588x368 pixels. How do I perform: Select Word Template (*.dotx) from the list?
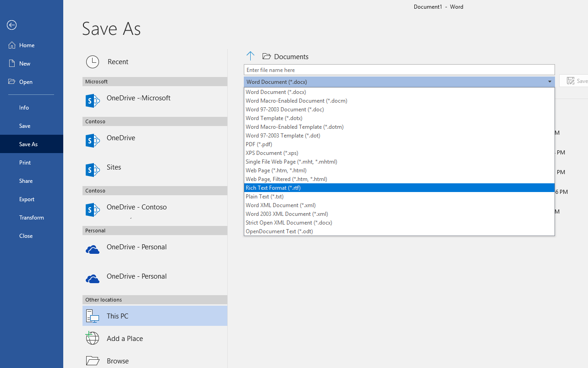(x=399, y=118)
